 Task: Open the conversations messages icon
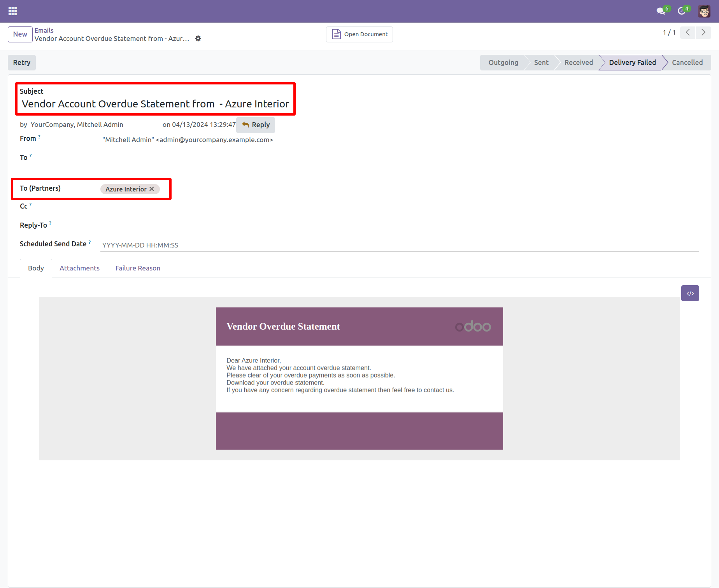tap(661, 11)
